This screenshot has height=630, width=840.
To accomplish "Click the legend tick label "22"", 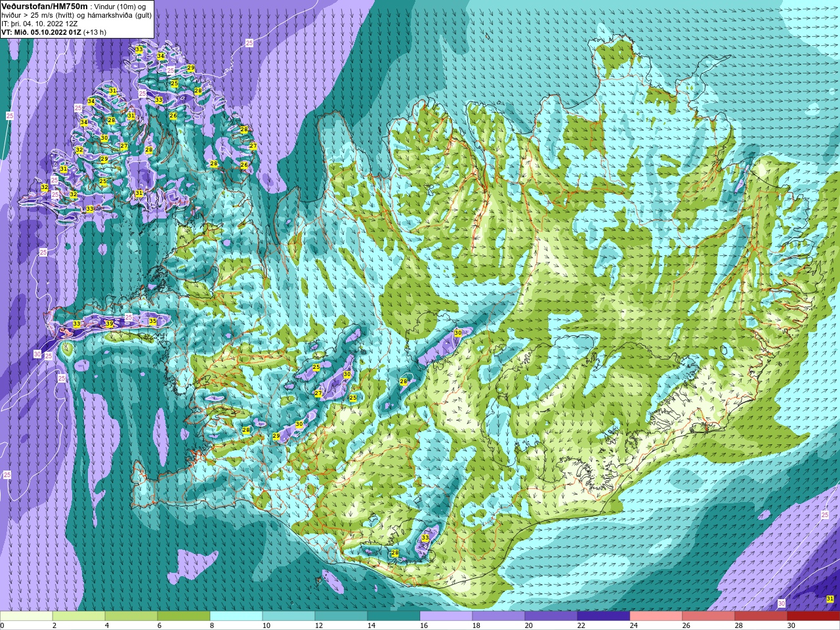I will tap(581, 625).
